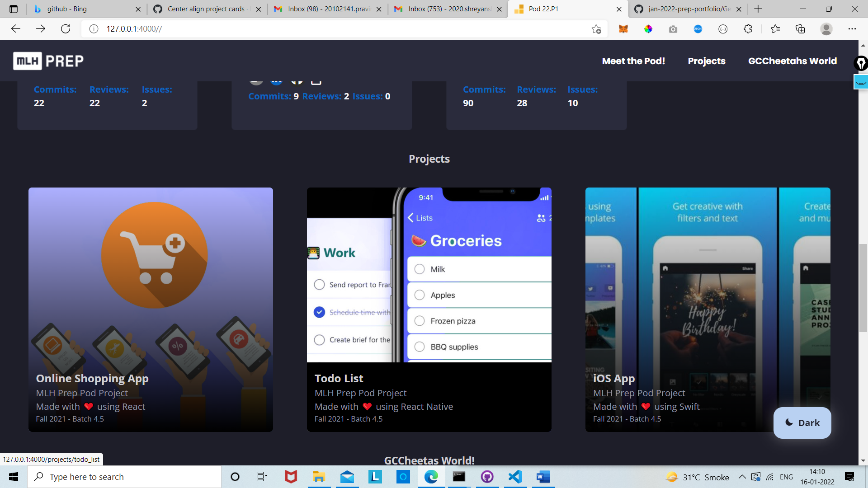Viewport: 868px width, 488px height.
Task: Toggle the Dark mode button
Action: pos(802,422)
